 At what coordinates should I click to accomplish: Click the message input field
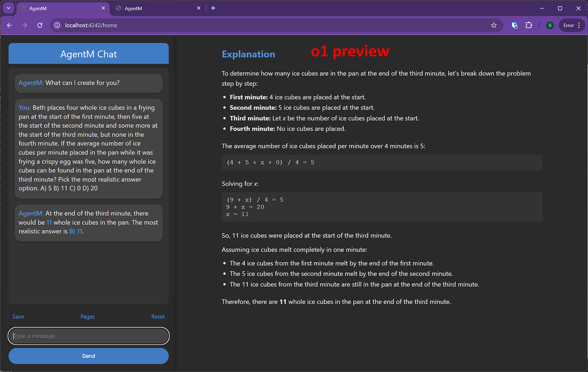tap(88, 336)
